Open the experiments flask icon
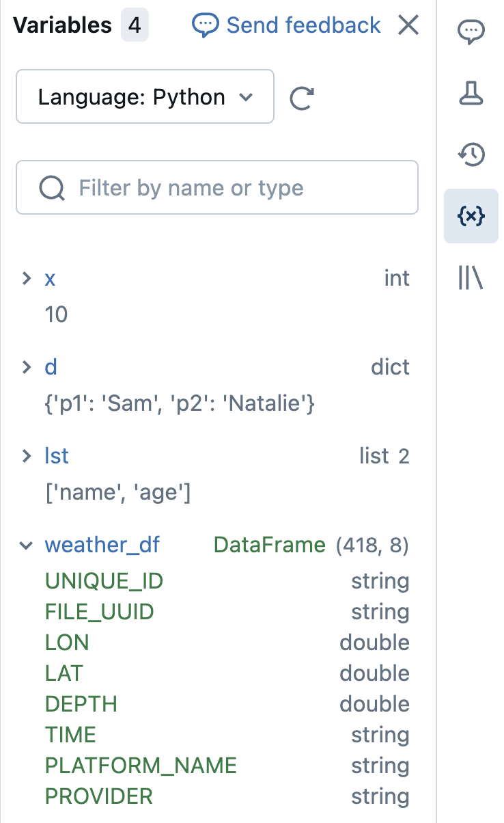This screenshot has height=823, width=504. tap(471, 93)
